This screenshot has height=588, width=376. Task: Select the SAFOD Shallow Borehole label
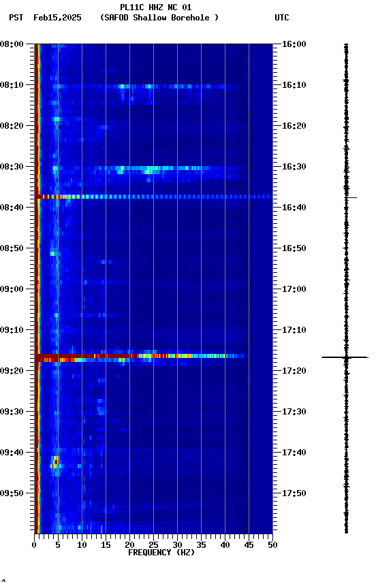click(x=159, y=18)
